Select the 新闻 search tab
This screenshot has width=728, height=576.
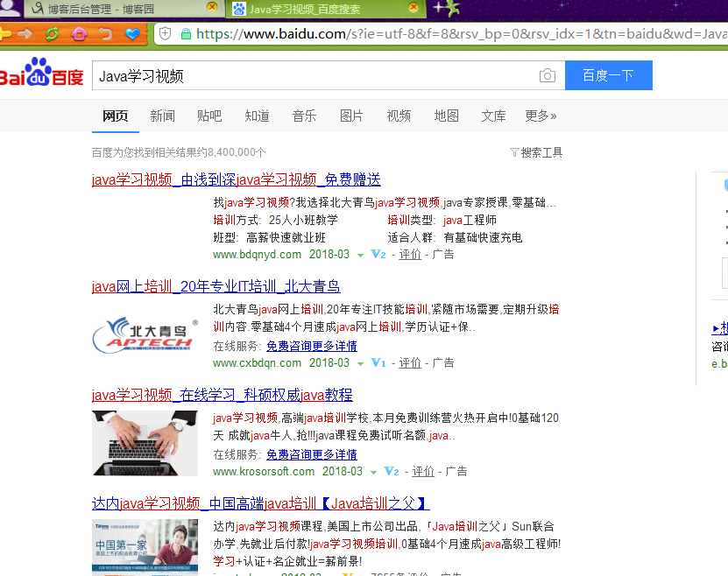[x=162, y=116]
